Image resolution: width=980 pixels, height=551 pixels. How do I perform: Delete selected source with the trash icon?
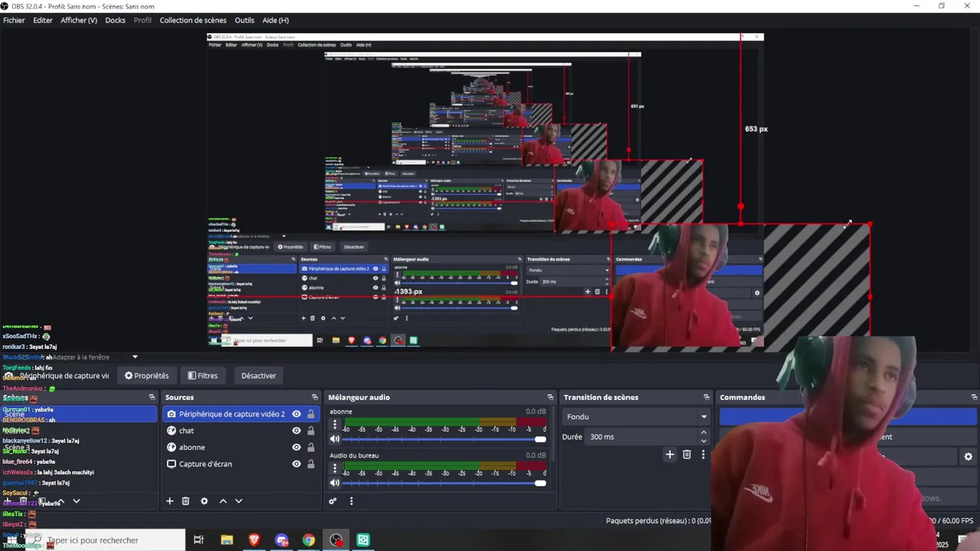[x=185, y=501]
